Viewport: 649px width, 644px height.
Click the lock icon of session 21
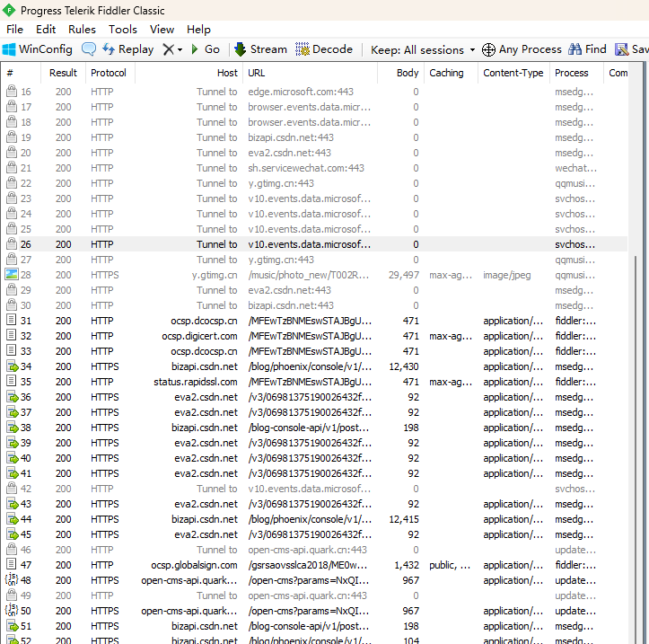12,168
